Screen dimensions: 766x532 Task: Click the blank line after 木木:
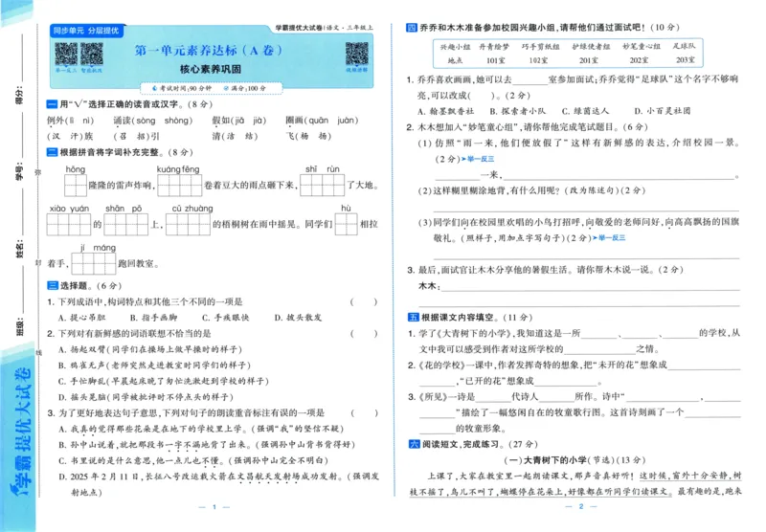(590, 287)
